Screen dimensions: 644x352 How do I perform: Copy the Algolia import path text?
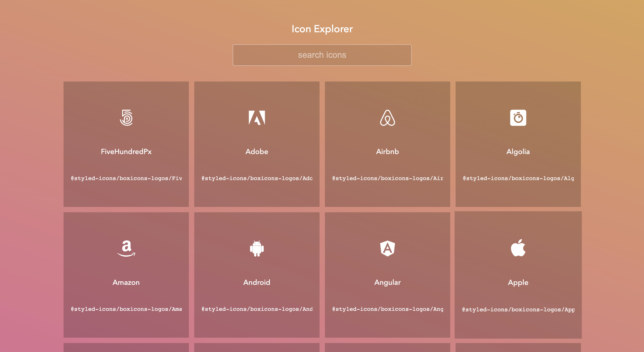[x=518, y=178]
